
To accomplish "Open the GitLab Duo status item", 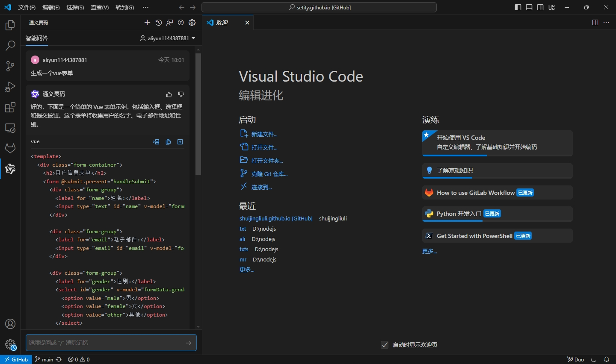I will tap(575, 359).
